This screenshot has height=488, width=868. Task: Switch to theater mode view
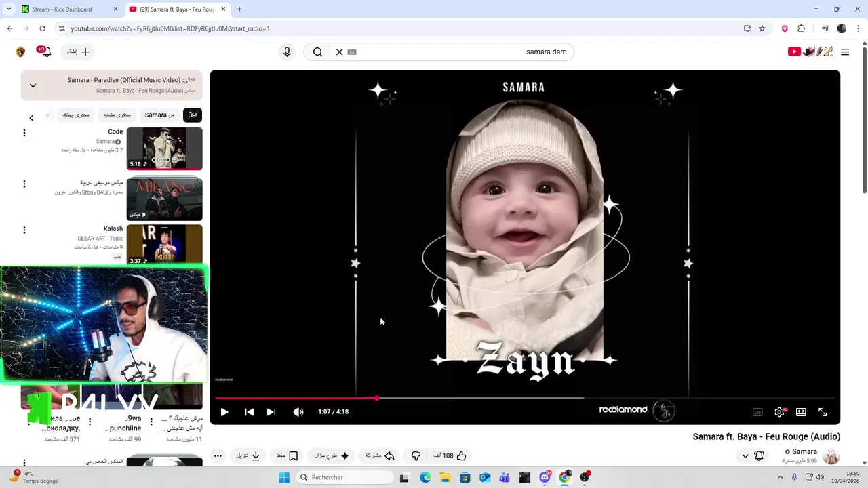801,412
